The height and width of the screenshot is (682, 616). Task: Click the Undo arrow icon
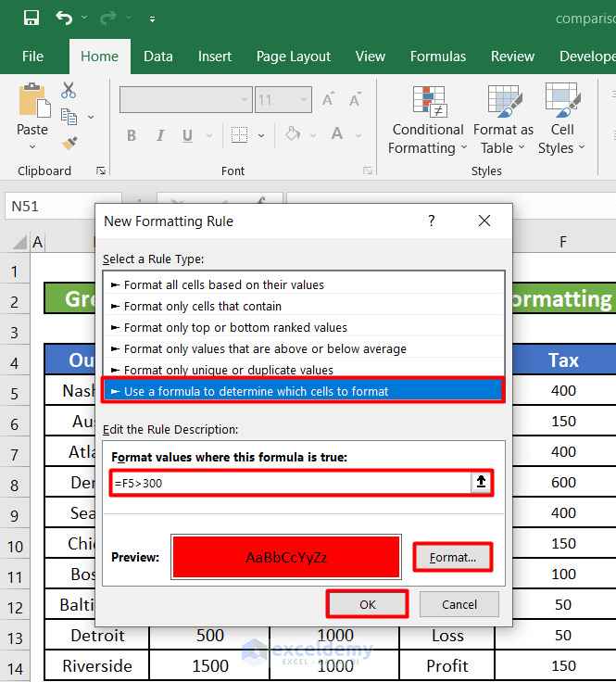[x=64, y=18]
